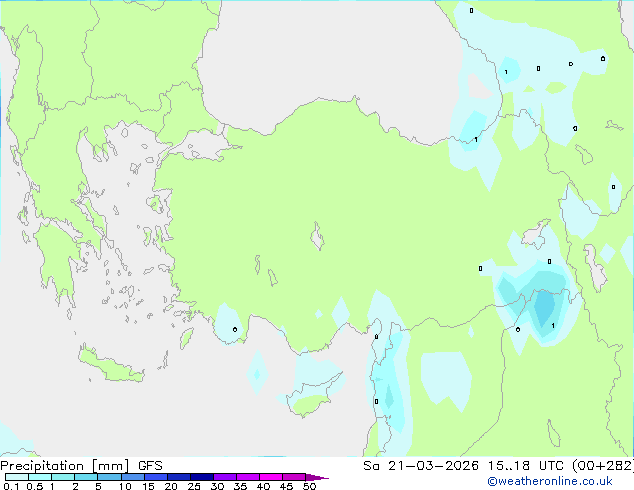
Task: Click the island of Cyprus on the map
Action: point(313,396)
